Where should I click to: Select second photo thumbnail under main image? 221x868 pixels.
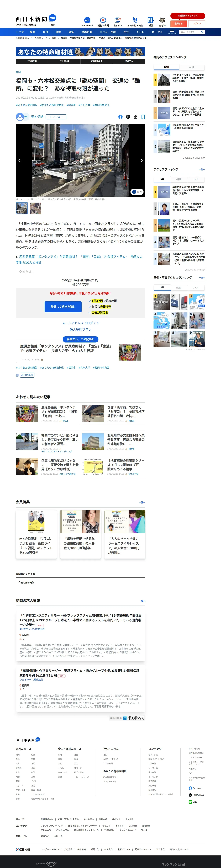point(35,208)
